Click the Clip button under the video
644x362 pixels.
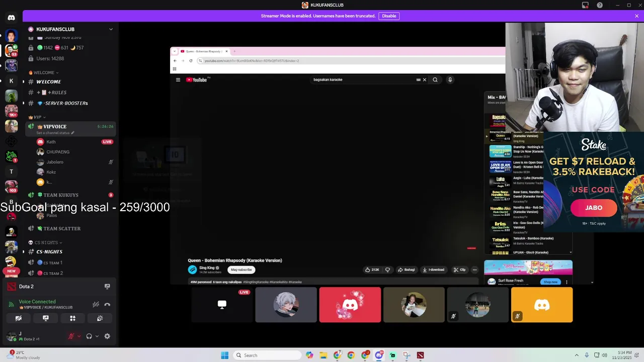[459, 269]
